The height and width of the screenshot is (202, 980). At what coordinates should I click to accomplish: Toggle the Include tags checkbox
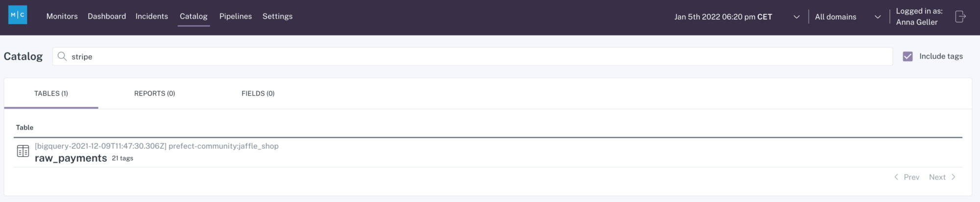[x=907, y=56]
